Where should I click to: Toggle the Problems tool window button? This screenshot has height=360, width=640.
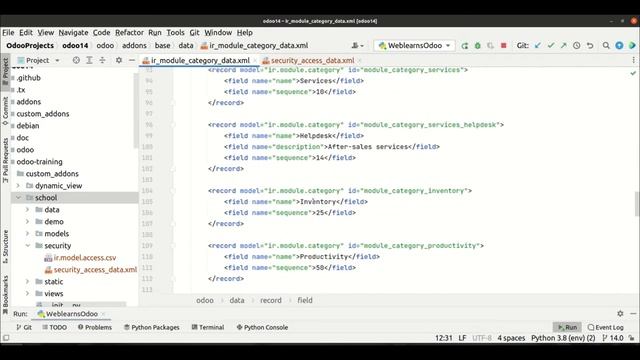point(95,327)
